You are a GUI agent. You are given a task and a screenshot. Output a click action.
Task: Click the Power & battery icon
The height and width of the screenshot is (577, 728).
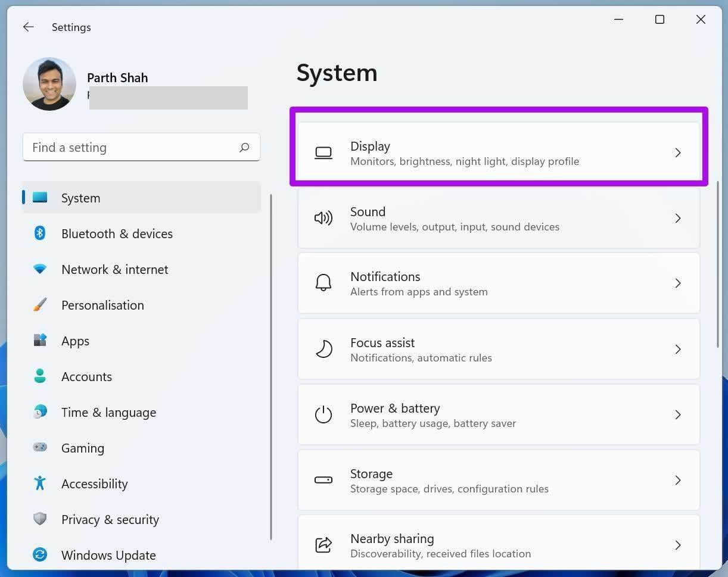tap(323, 414)
